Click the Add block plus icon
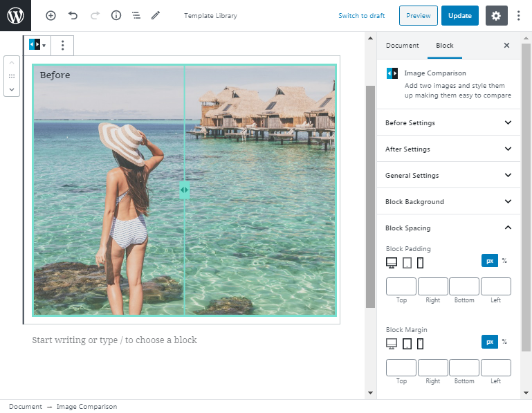532x413 pixels. [x=51, y=15]
